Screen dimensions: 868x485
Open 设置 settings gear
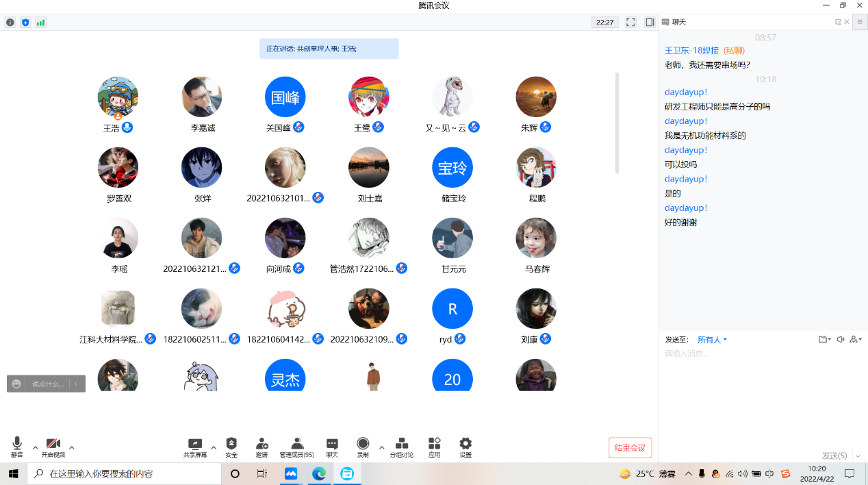click(x=465, y=447)
